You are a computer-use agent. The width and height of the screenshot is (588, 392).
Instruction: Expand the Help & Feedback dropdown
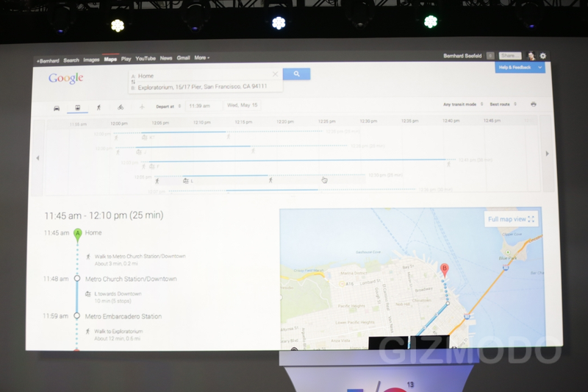pyautogui.click(x=520, y=67)
